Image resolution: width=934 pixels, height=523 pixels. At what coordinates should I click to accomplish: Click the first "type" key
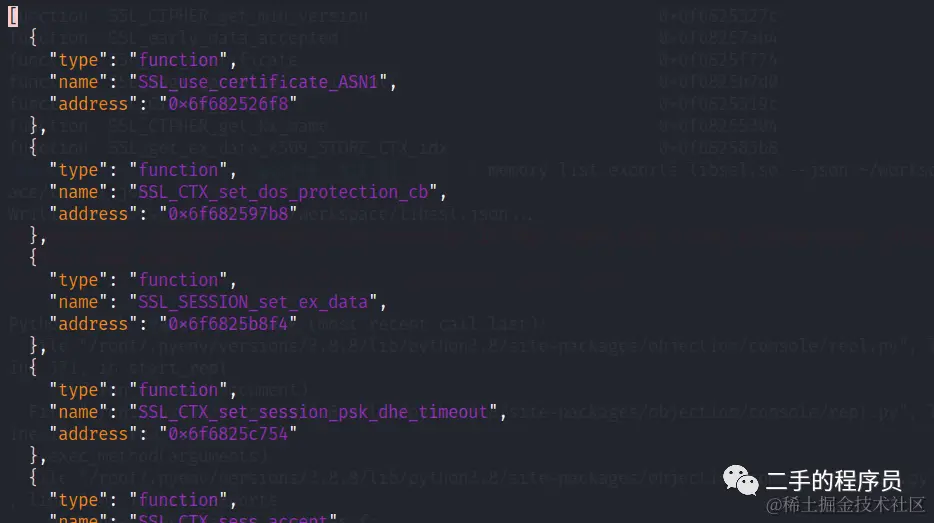point(78,60)
